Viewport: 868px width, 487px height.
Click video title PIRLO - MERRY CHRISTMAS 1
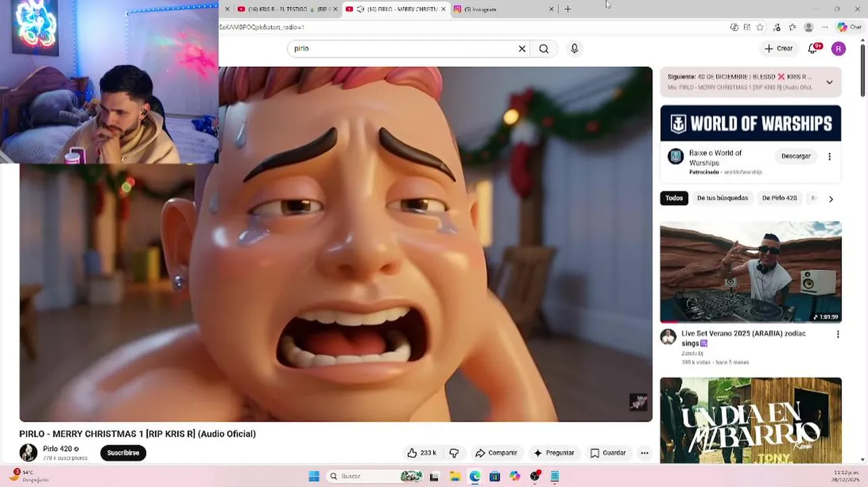pos(137,434)
